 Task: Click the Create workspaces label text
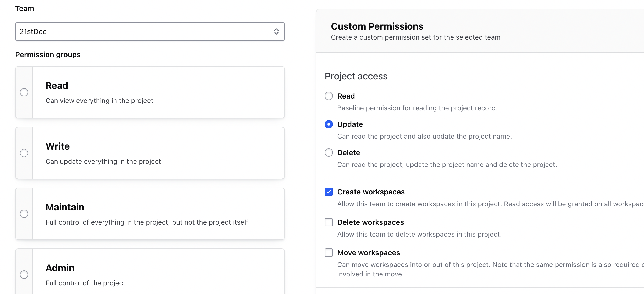tap(371, 192)
